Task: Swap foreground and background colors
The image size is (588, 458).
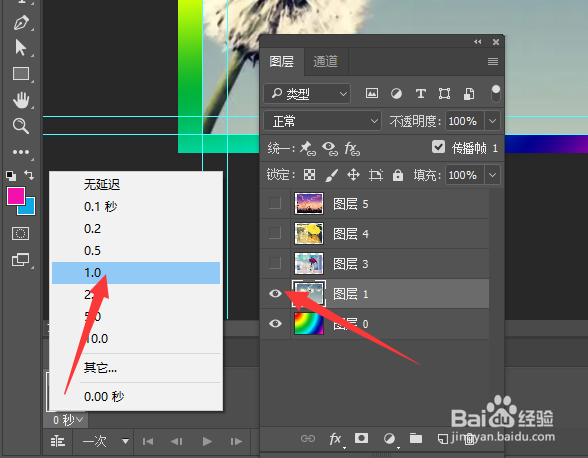Action: (29, 174)
